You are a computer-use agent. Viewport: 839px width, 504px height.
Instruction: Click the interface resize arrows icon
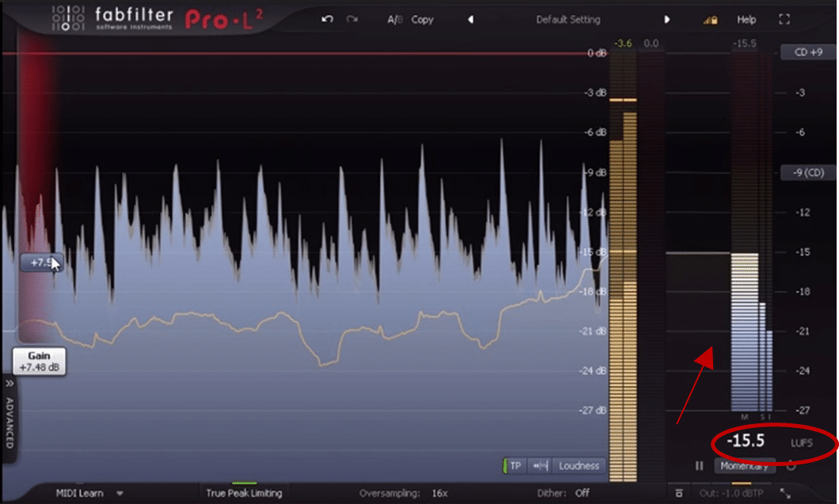click(785, 493)
